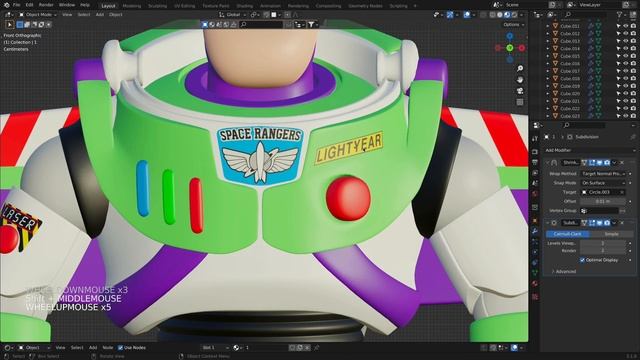Click the zoom magnifier viewport gizmo
This screenshot has width=640, height=360.
tap(520, 68)
